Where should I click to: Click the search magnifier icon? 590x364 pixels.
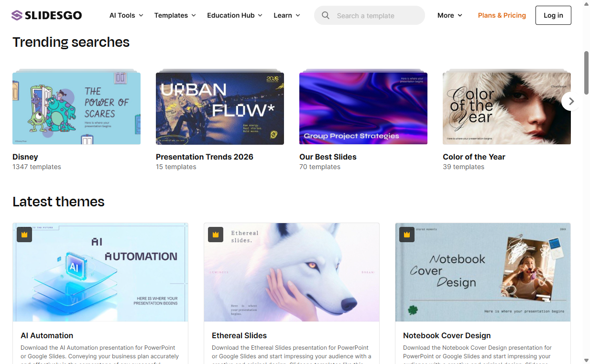(326, 15)
